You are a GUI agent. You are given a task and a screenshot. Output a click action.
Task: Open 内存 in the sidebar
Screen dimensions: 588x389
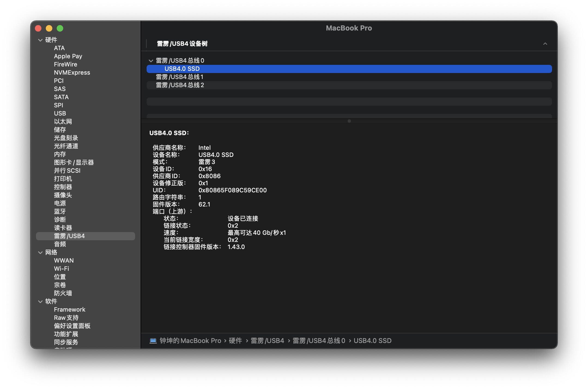click(60, 154)
